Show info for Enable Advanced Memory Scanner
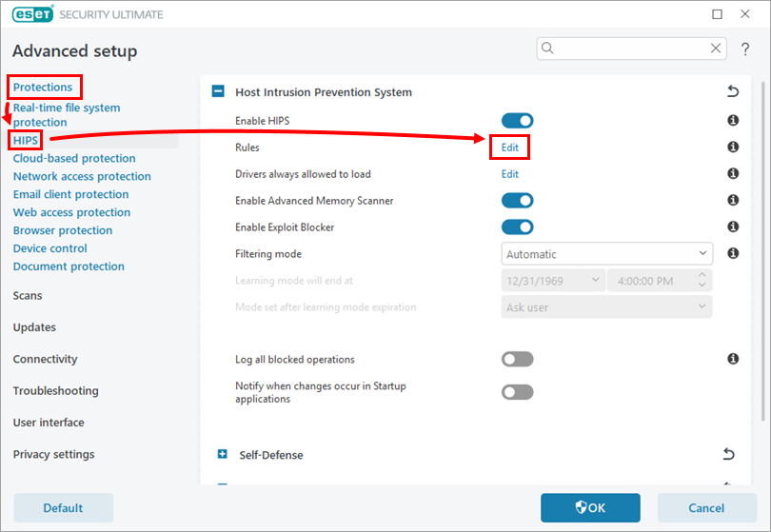 (x=733, y=200)
